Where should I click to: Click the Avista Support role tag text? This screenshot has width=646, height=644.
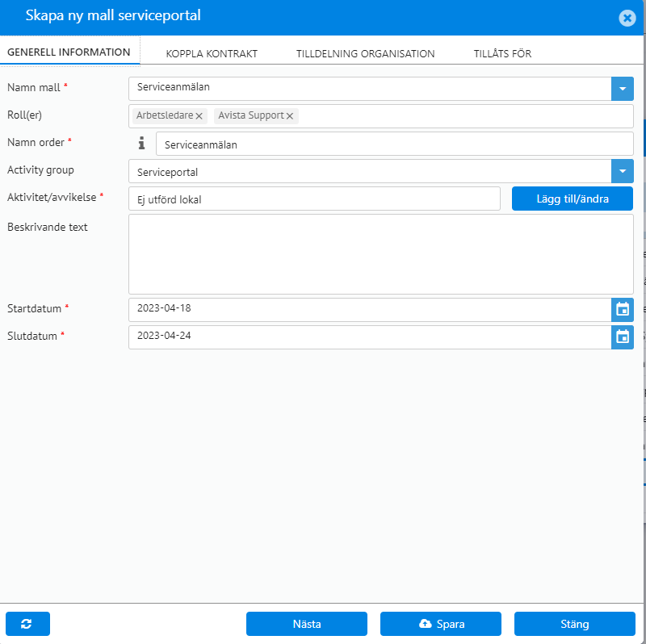click(x=251, y=115)
